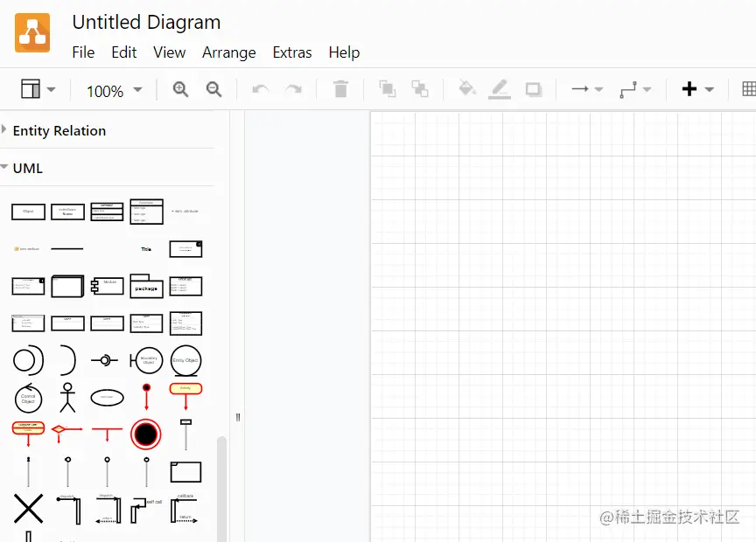756x542 pixels.
Task: Open the 100% zoom level dropdown
Action: coord(115,91)
